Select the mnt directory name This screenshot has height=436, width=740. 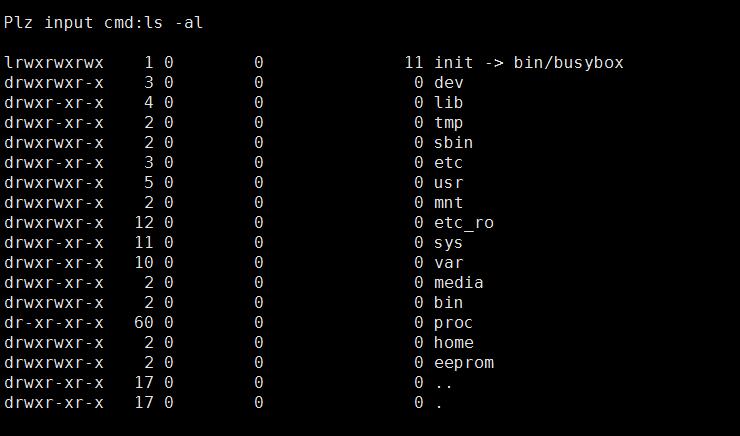(x=448, y=202)
